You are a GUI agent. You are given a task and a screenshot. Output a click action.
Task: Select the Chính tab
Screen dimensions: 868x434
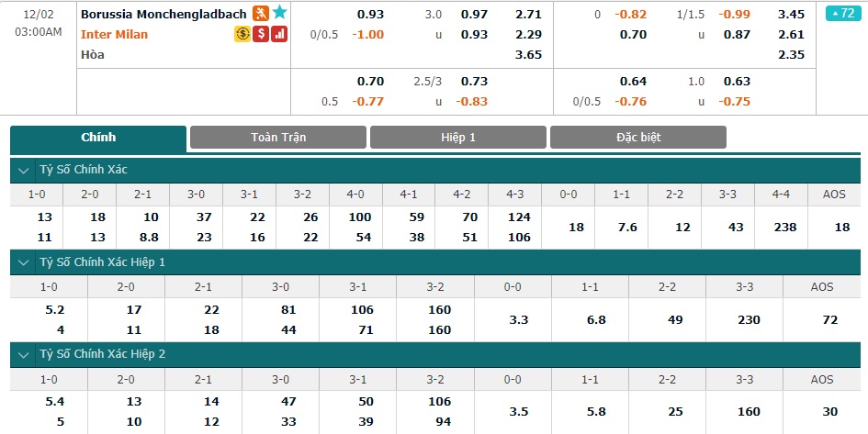click(98, 139)
